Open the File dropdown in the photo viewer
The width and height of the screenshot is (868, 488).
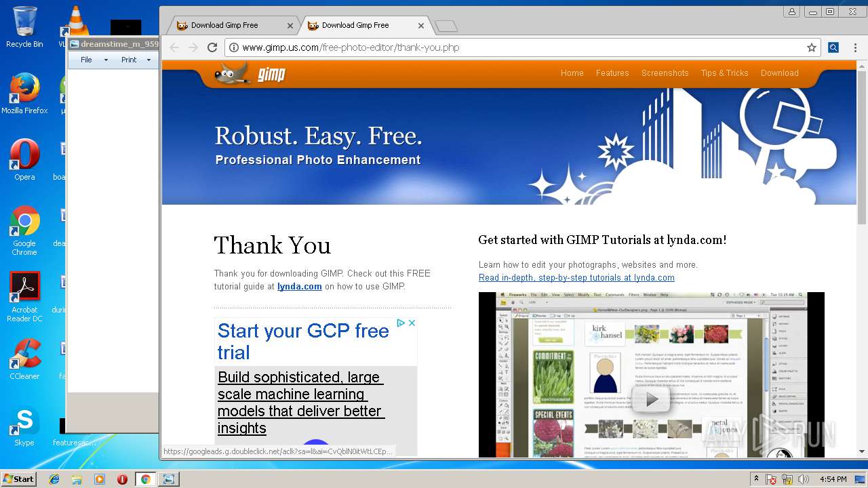point(94,60)
